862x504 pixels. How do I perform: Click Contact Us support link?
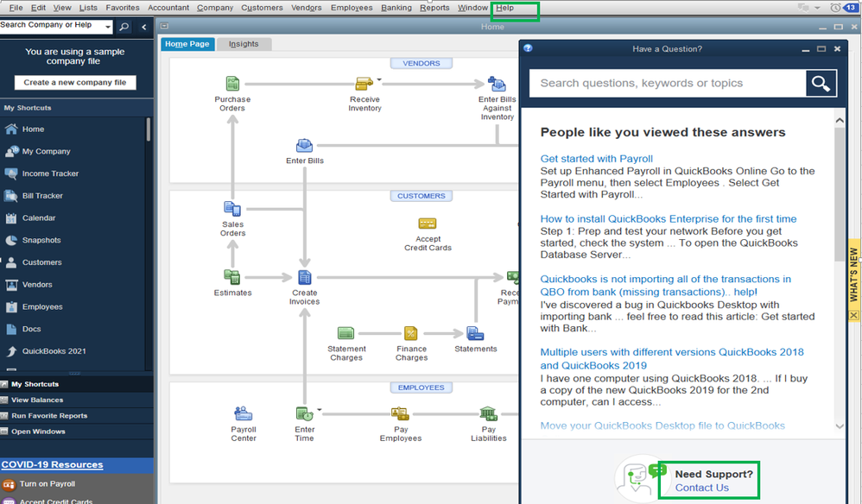coord(702,488)
